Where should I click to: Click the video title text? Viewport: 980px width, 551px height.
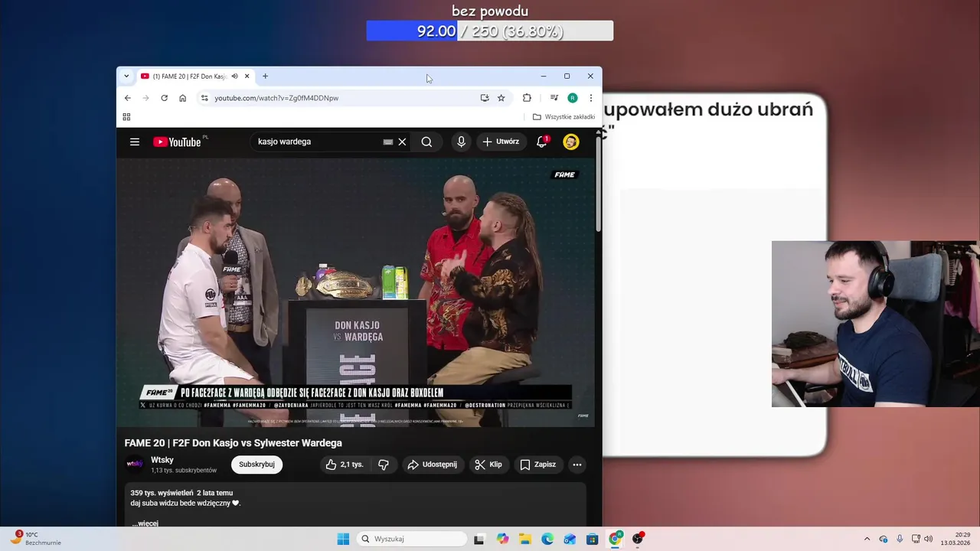tap(234, 443)
